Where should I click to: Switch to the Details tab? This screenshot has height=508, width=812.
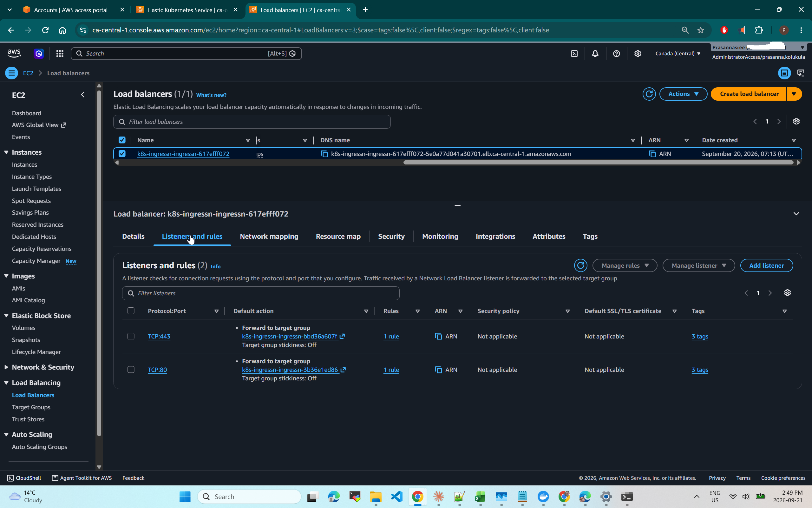(133, 237)
